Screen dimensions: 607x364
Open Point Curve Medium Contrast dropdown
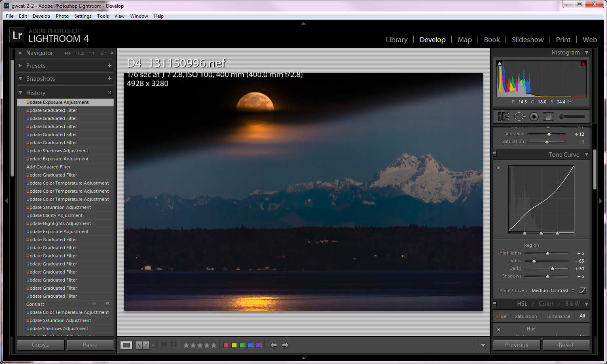[x=553, y=290]
